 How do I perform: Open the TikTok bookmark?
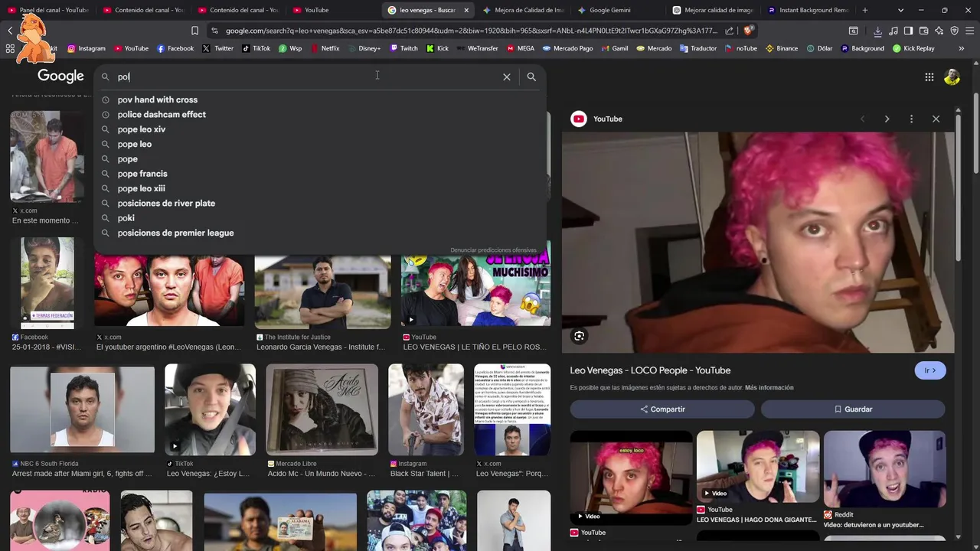pyautogui.click(x=256, y=48)
